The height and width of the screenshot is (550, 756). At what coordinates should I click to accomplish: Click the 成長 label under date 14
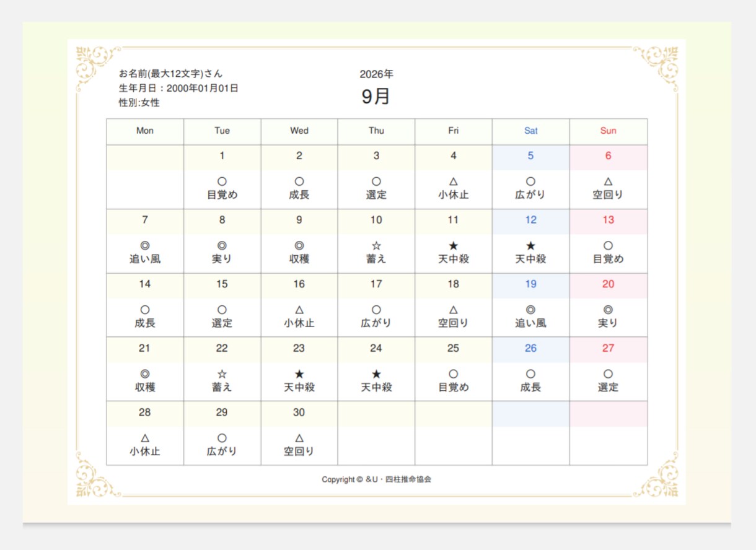point(145,323)
